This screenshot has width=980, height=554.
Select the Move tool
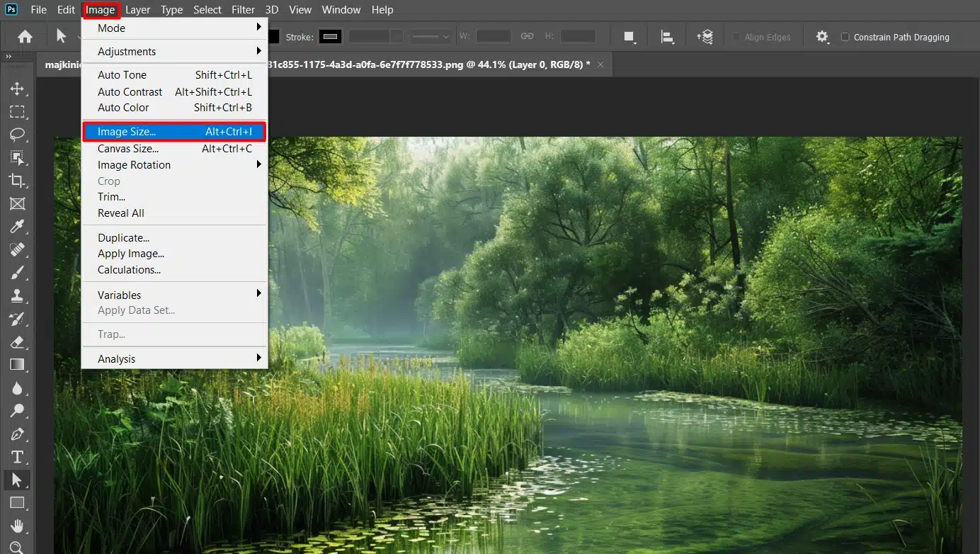(x=17, y=89)
